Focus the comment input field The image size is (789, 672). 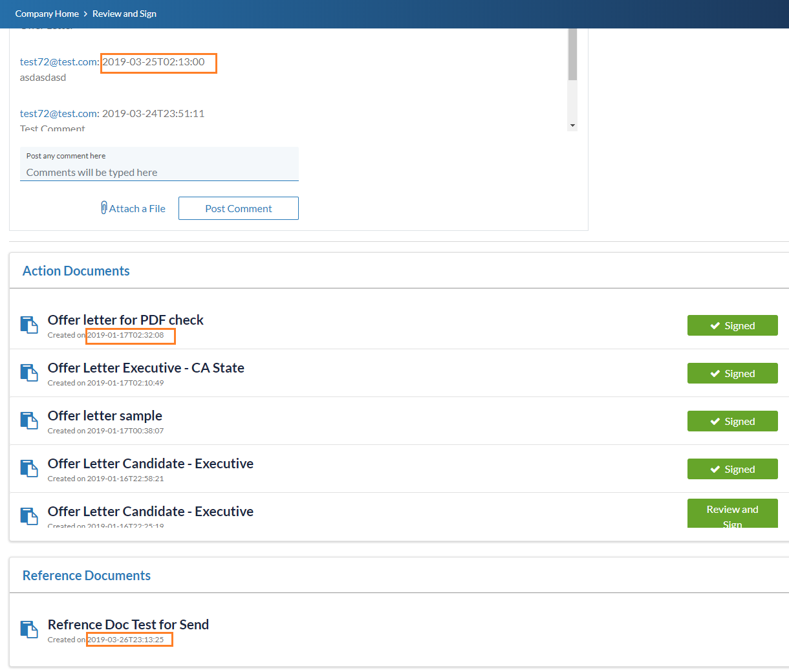159,172
